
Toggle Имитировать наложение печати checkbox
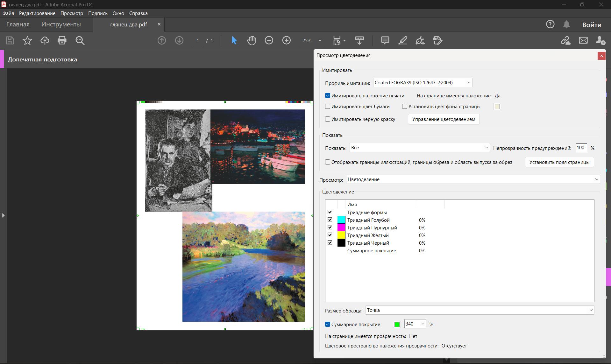(x=328, y=95)
